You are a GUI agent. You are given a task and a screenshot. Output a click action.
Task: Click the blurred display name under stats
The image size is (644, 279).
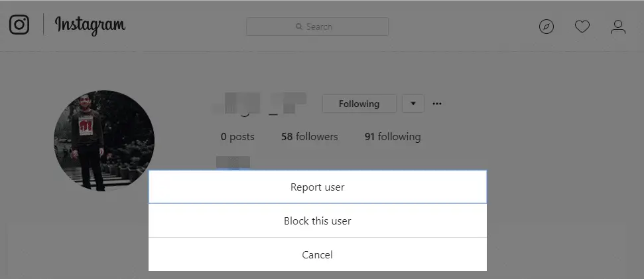pos(233,162)
